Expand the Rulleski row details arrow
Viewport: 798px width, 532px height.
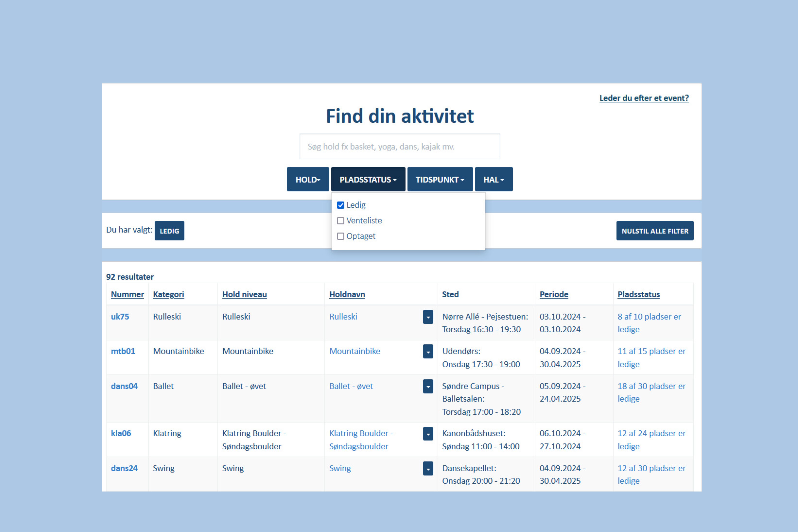(x=428, y=317)
